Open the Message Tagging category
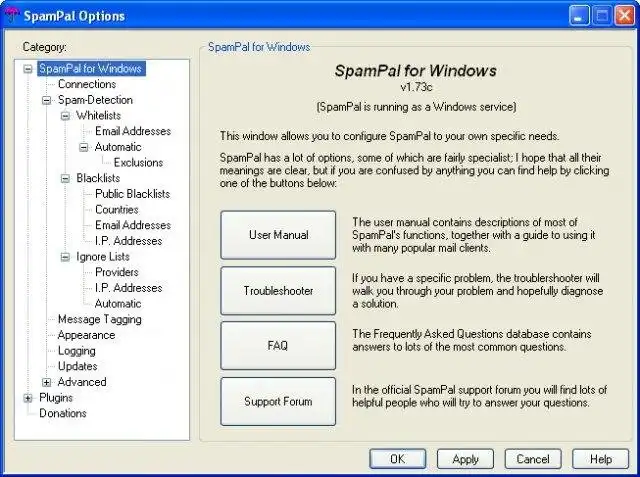This screenshot has width=640, height=477. [x=100, y=319]
